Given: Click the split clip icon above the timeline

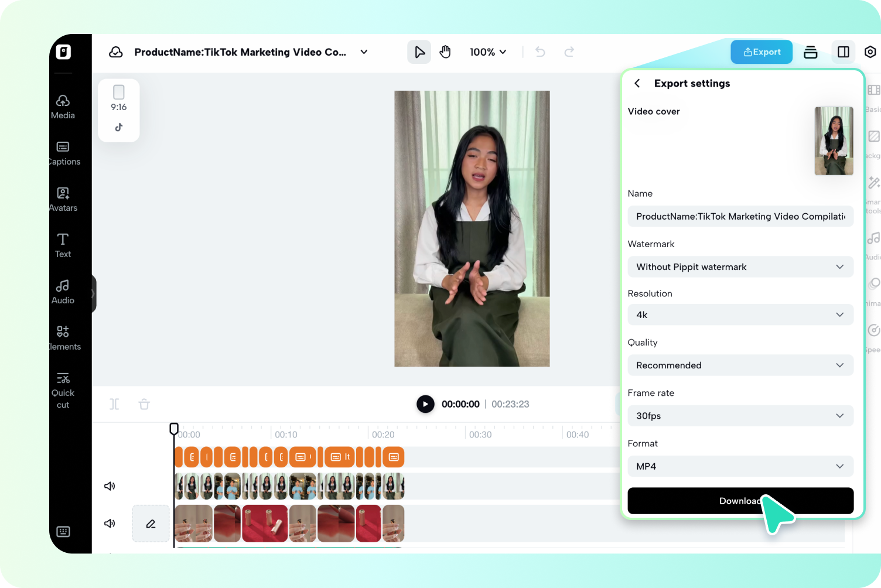Looking at the screenshot, I should click(114, 404).
